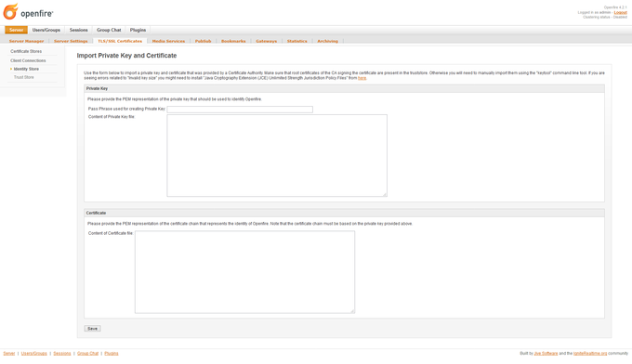Open Client Connections in sidebar

[x=28, y=60]
